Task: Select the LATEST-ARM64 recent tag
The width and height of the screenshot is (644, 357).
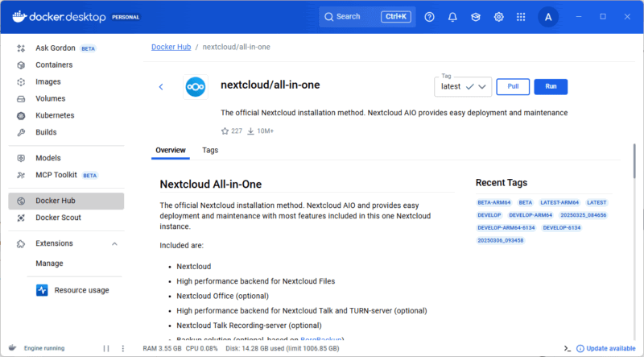Action: [559, 202]
